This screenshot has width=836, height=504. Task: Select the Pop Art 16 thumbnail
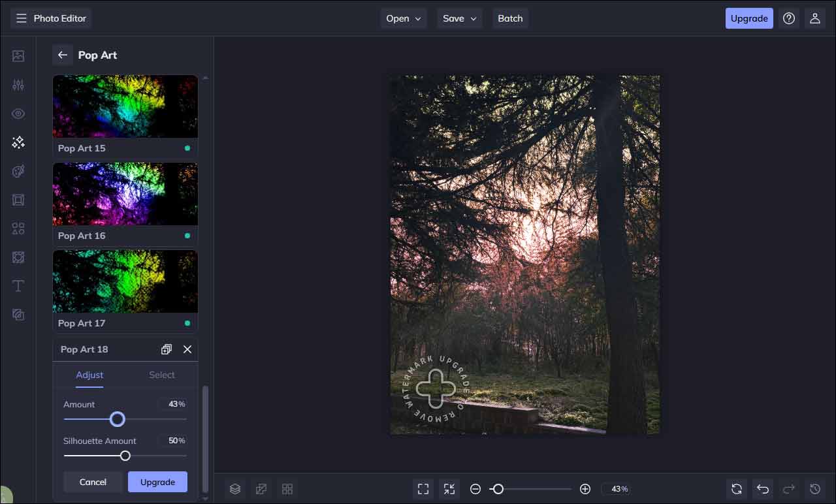click(125, 195)
